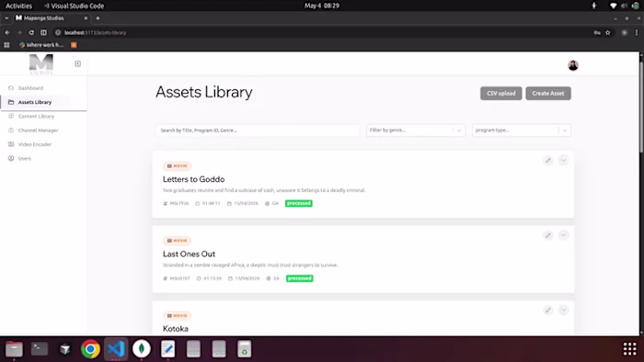This screenshot has width=644, height=362.
Task: Click browser back arrow
Action: tap(7, 32)
